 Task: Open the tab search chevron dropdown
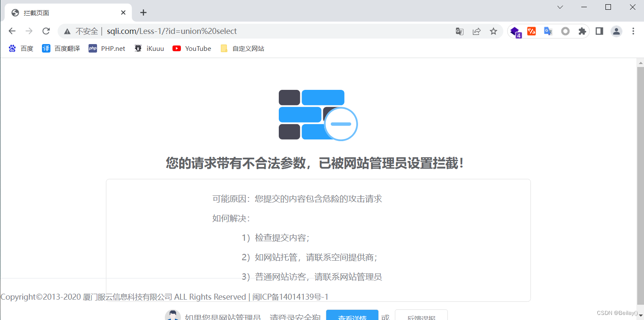560,7
